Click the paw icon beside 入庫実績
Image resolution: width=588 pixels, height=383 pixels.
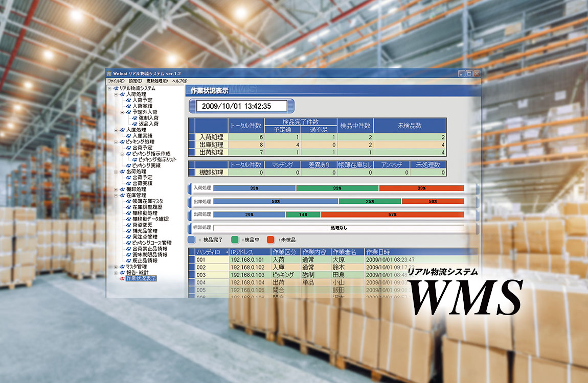[x=129, y=136]
